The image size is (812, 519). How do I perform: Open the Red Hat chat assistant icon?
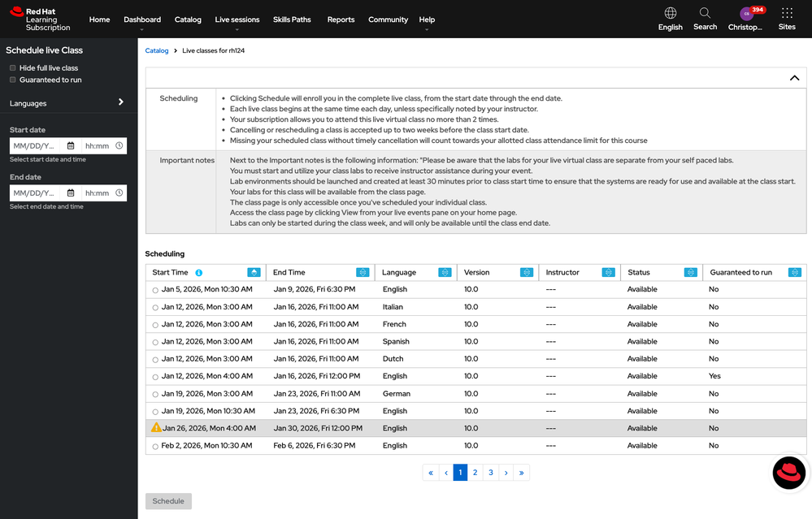(788, 473)
